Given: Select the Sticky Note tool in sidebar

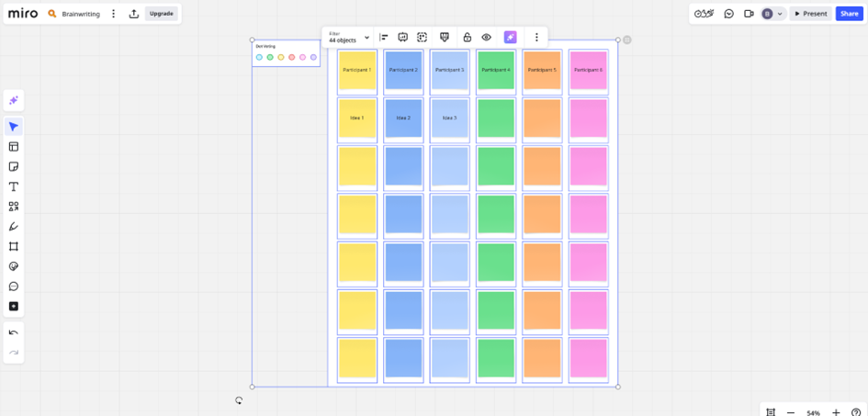Looking at the screenshot, I should (14, 167).
